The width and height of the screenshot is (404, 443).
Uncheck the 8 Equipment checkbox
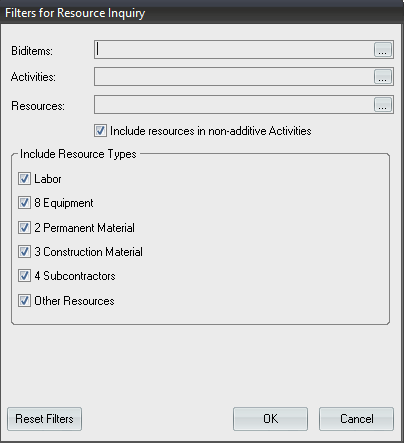(24, 203)
